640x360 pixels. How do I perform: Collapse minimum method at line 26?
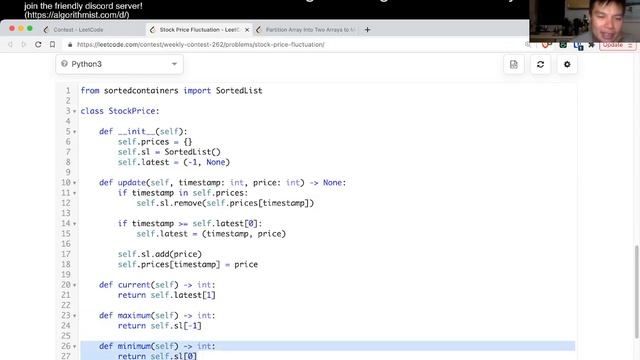point(74,346)
